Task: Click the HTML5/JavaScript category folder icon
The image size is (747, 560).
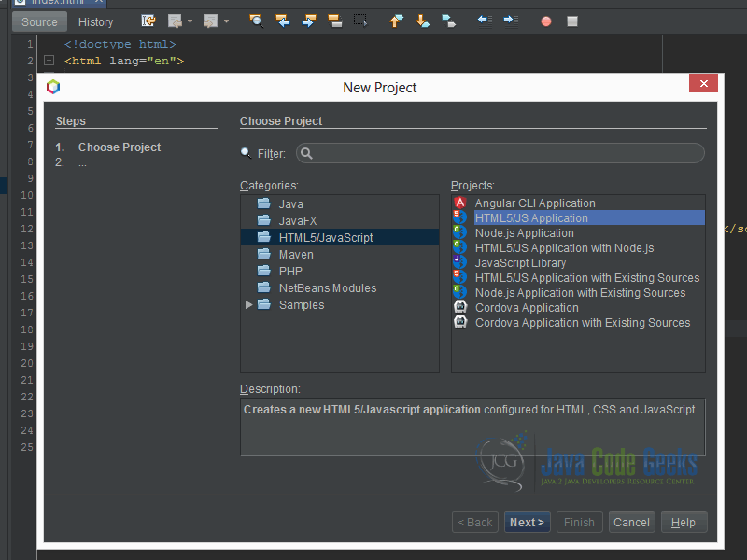Action: click(264, 237)
